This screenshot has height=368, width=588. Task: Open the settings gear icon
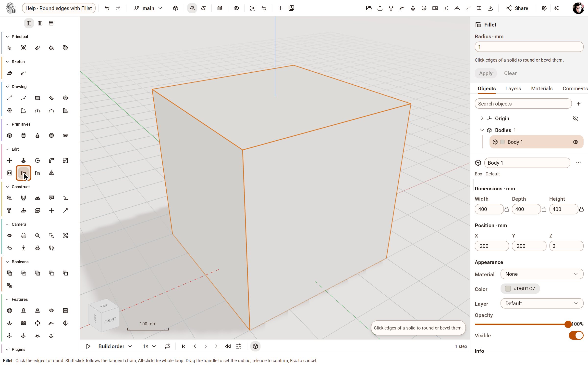[544, 8]
